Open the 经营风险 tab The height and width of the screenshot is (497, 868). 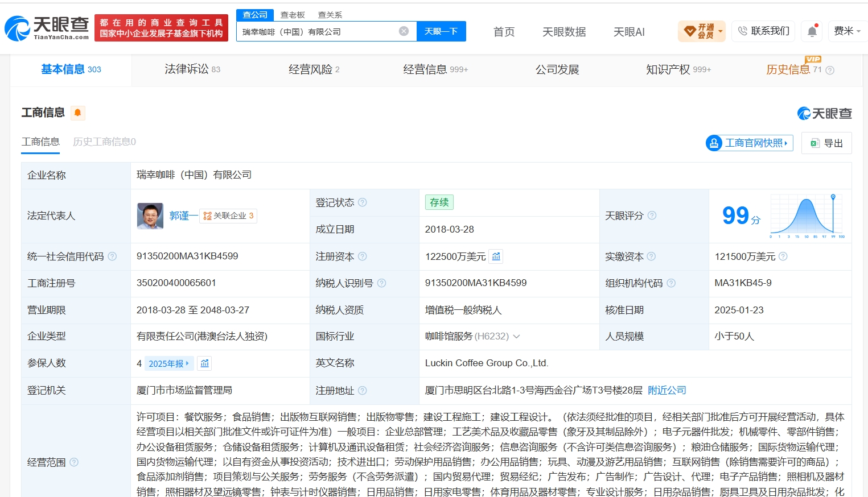(314, 69)
